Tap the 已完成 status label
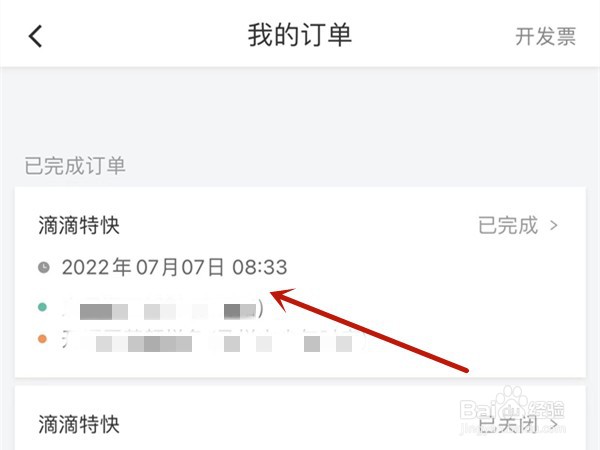600x450 pixels. point(508,225)
